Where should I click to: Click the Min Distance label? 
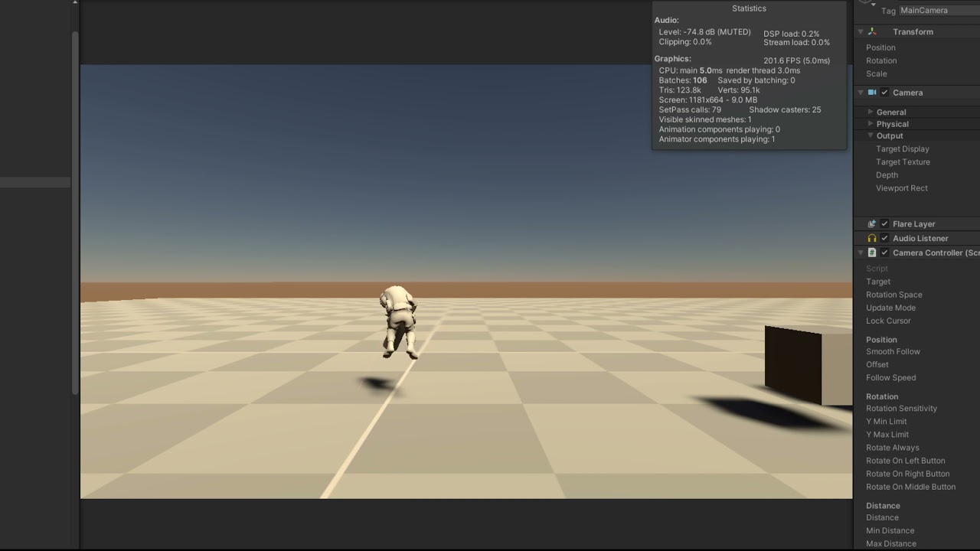pos(890,531)
